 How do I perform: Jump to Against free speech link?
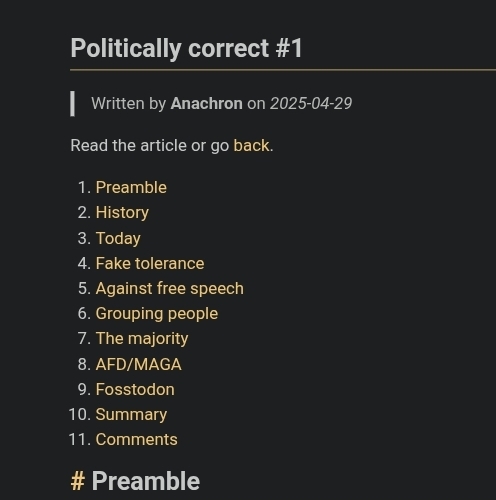click(x=170, y=289)
